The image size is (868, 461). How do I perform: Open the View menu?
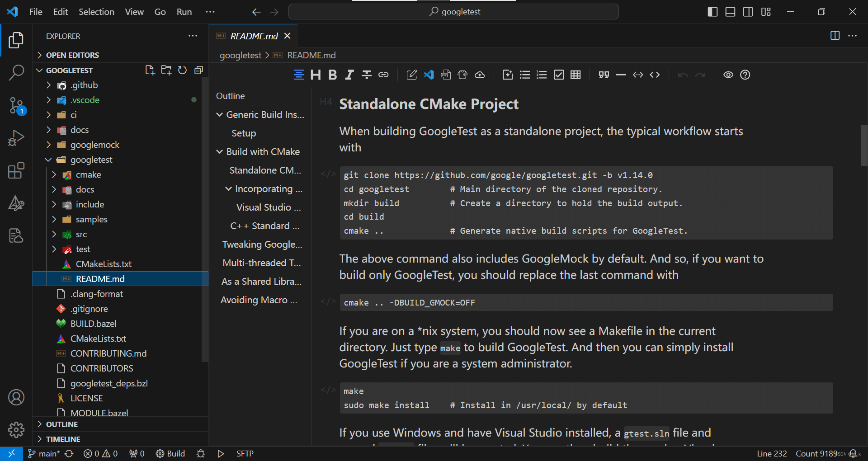[134, 12]
